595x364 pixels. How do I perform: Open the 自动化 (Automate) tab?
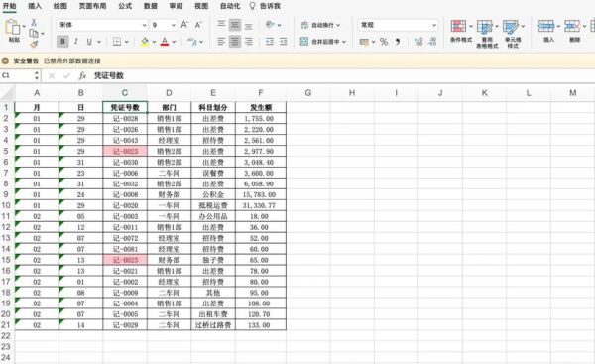[230, 6]
